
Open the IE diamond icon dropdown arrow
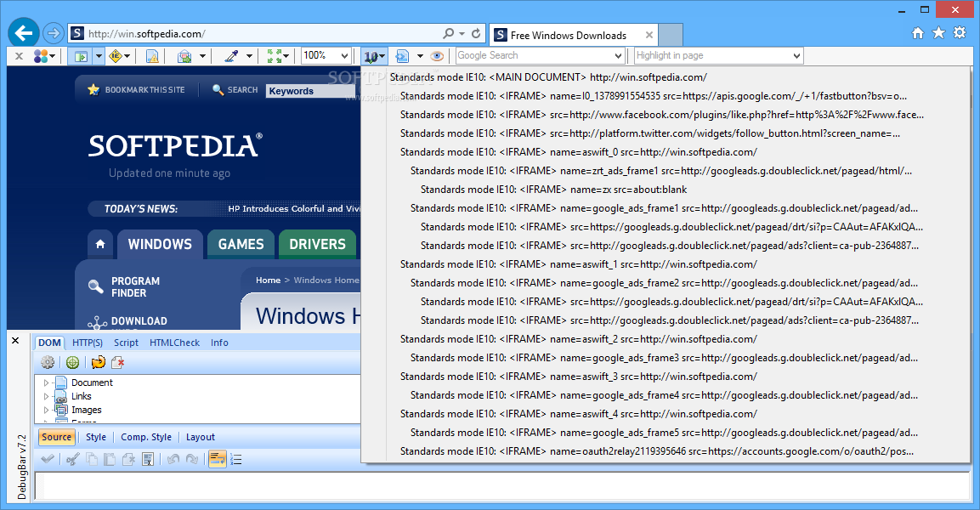click(x=127, y=56)
